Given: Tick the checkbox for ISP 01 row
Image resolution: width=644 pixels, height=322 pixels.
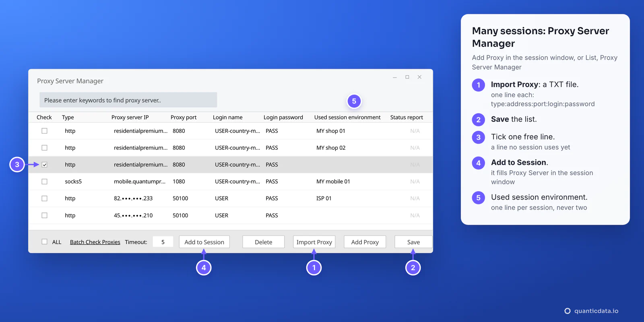Looking at the screenshot, I should (x=44, y=198).
